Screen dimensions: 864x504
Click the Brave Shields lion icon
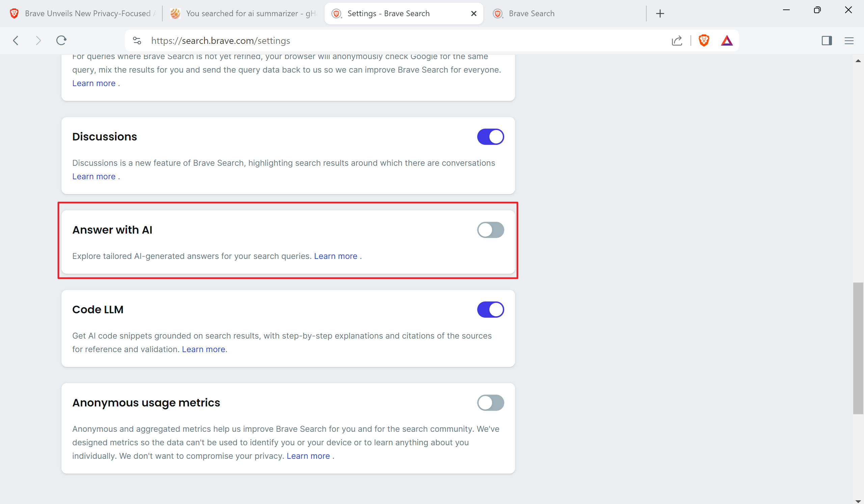tap(704, 41)
